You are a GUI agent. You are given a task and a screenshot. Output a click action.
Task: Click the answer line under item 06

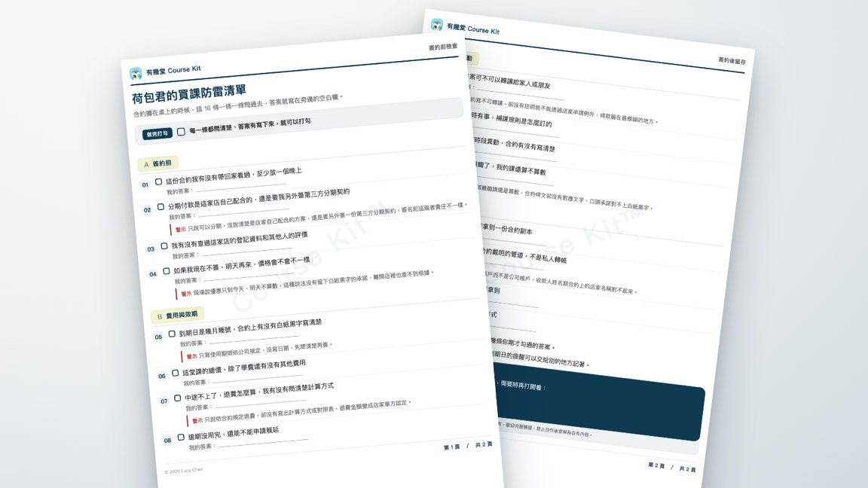[258, 378]
